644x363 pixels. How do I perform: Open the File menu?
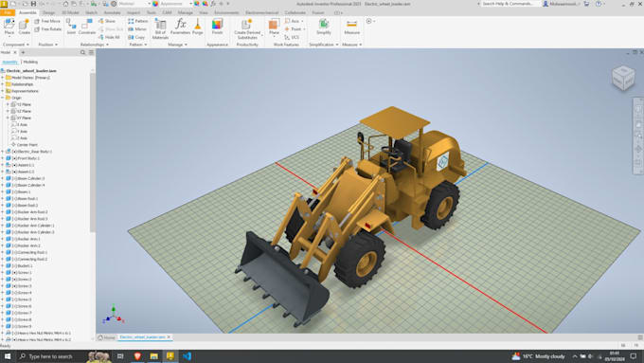coord(8,12)
